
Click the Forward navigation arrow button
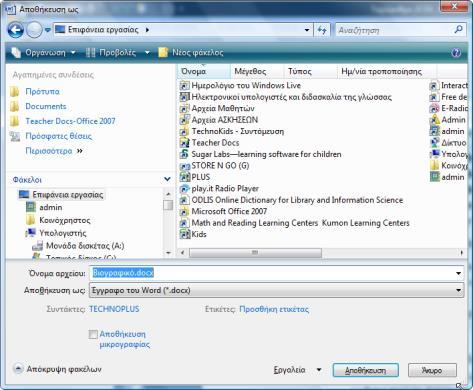pyautogui.click(x=34, y=30)
